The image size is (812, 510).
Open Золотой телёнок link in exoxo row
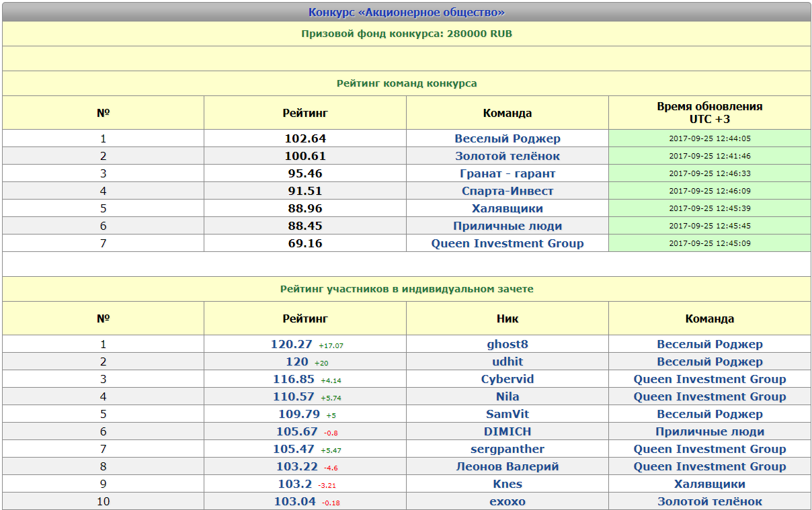pyautogui.click(x=710, y=501)
